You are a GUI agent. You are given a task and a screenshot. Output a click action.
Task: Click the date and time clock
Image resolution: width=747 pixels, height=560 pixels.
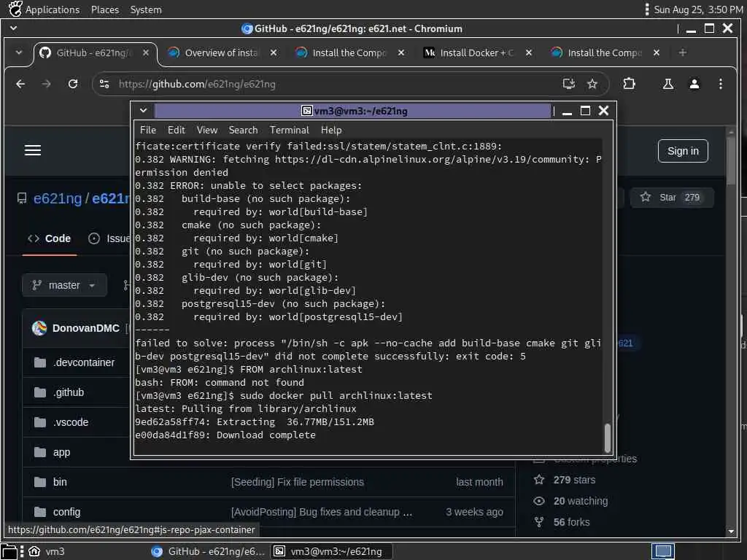pos(698,9)
